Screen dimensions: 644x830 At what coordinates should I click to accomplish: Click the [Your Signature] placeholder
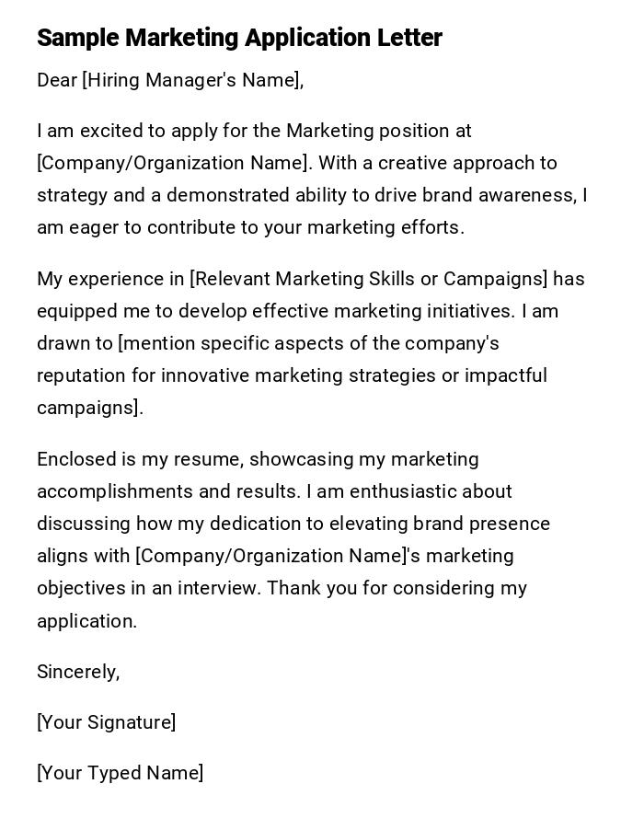[x=106, y=722]
